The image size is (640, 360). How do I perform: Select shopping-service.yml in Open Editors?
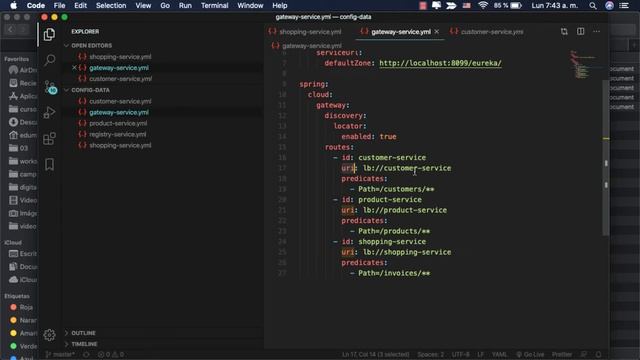(x=120, y=57)
